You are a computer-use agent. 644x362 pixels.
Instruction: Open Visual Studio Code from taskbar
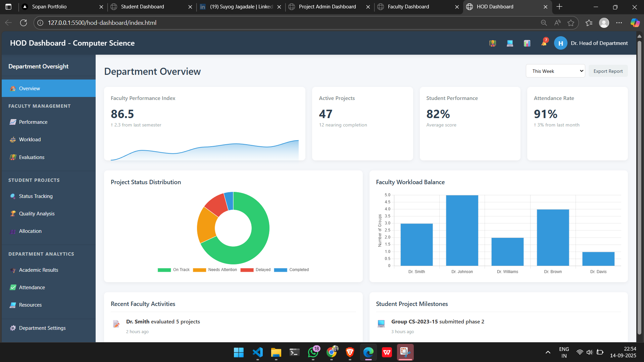pos(258,352)
